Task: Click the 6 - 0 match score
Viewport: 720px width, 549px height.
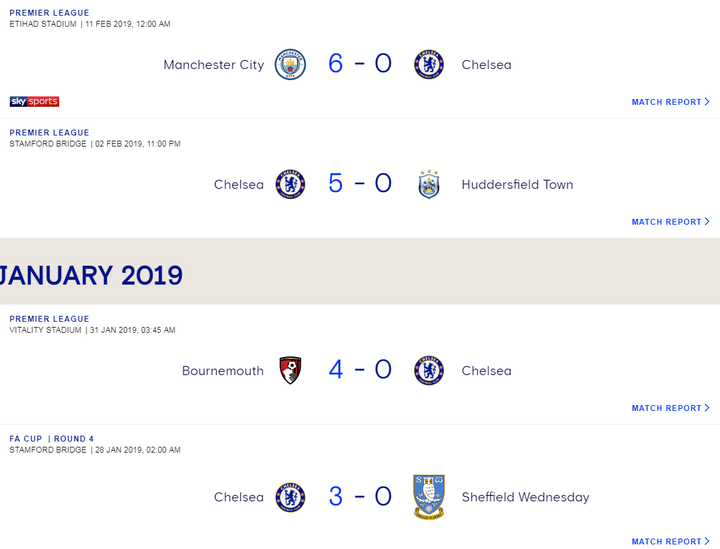Action: pos(360,64)
